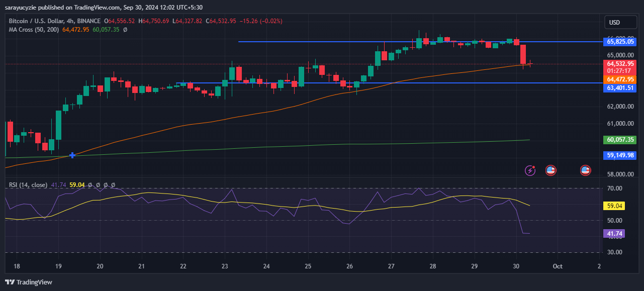The image size is (644, 291).
Task: Select the lower blue horizontal support line
Action: [389, 83]
